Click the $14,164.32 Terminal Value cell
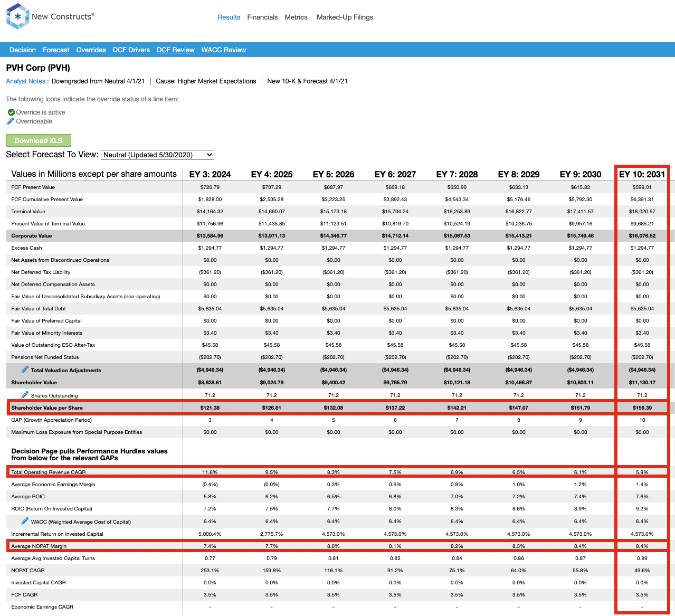675x616 pixels. click(210, 212)
